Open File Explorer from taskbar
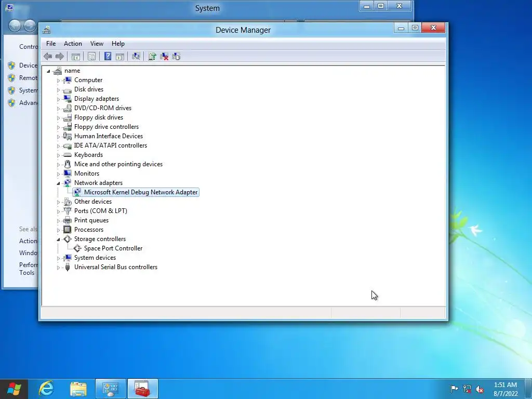The image size is (532, 399). pyautogui.click(x=78, y=389)
